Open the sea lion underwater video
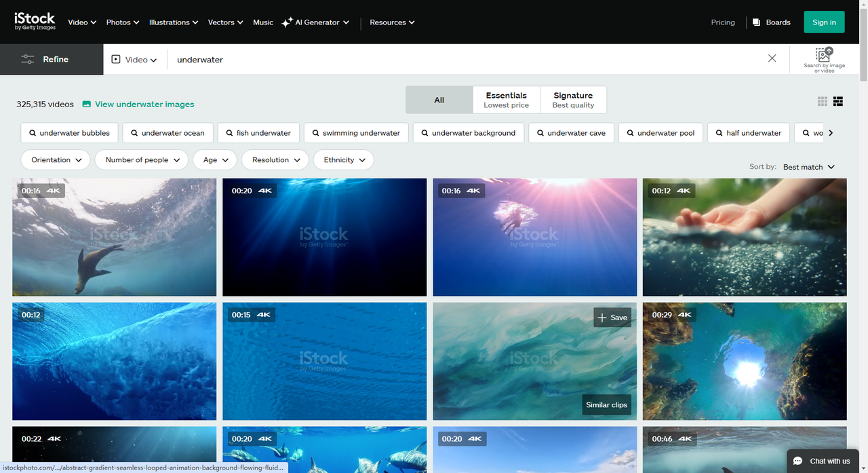Viewport: 868px width, 473px height. tap(115, 238)
